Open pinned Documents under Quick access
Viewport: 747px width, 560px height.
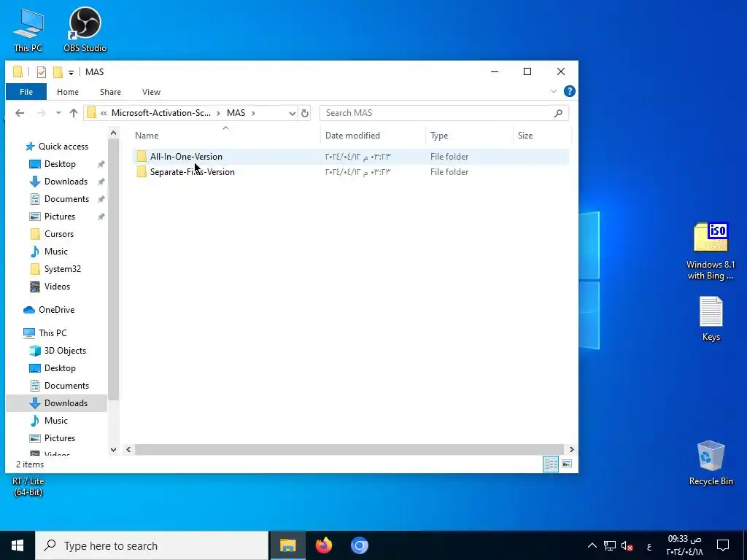[66, 199]
